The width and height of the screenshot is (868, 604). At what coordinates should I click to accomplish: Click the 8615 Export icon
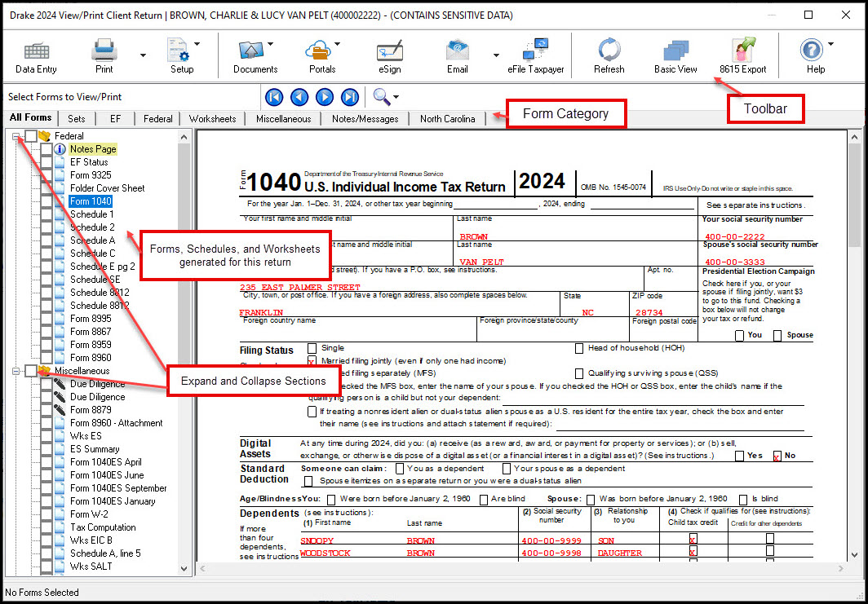[x=743, y=51]
